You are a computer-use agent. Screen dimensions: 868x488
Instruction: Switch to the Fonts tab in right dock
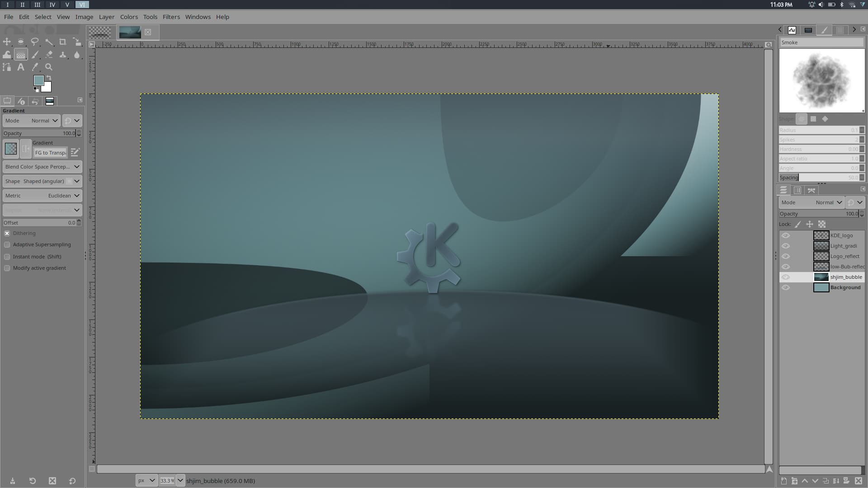[x=792, y=30]
